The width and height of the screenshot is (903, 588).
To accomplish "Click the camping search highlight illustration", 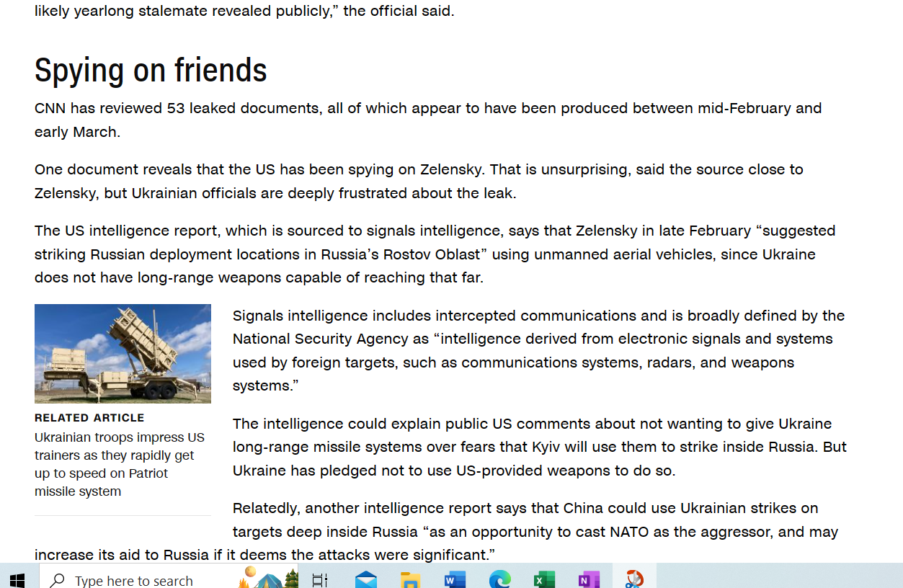I will (270, 577).
